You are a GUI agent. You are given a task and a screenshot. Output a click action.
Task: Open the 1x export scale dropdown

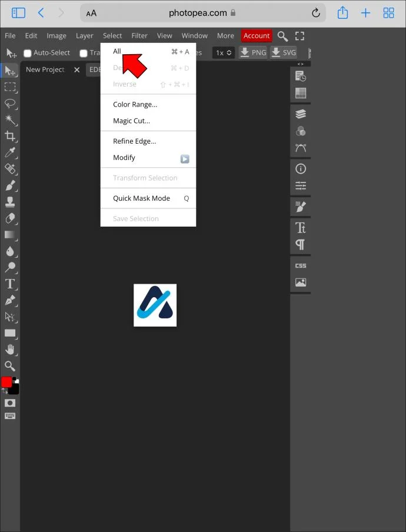pyautogui.click(x=224, y=52)
